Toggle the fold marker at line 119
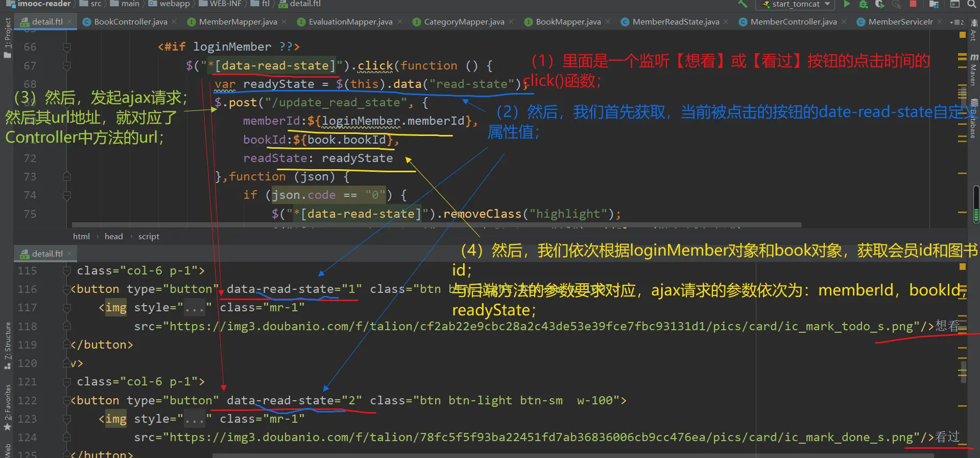980x458 pixels. [x=66, y=345]
